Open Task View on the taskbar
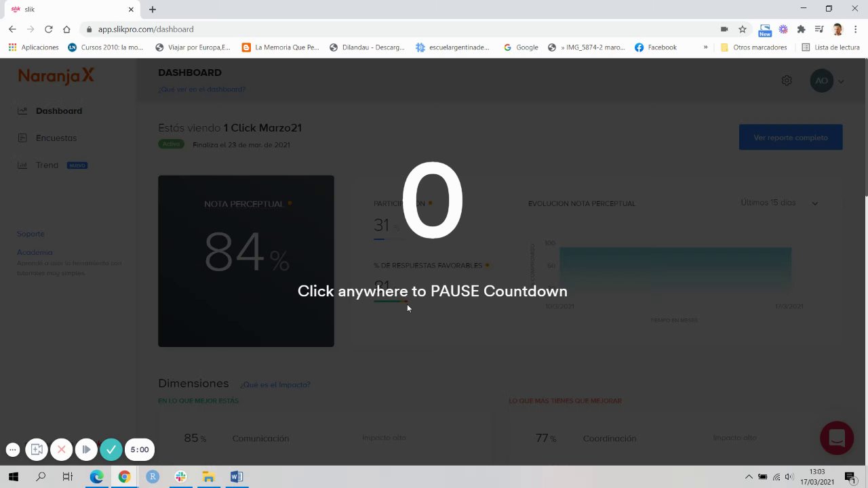Image resolution: width=868 pixels, height=488 pixels. [x=68, y=476]
